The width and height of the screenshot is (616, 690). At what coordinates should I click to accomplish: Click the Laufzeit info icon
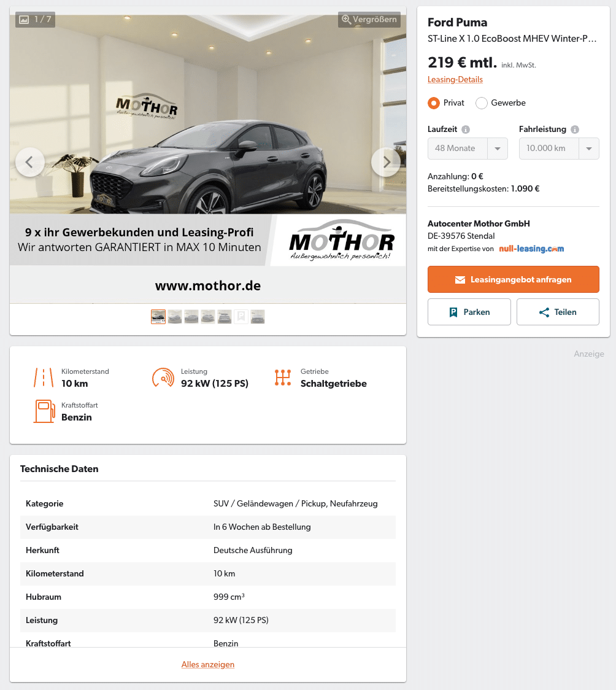click(466, 130)
